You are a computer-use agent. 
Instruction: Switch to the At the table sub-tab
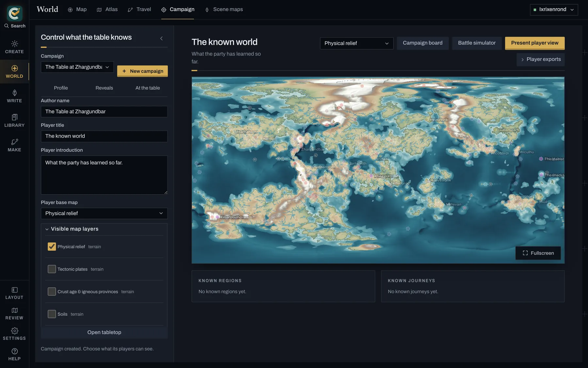tap(148, 88)
